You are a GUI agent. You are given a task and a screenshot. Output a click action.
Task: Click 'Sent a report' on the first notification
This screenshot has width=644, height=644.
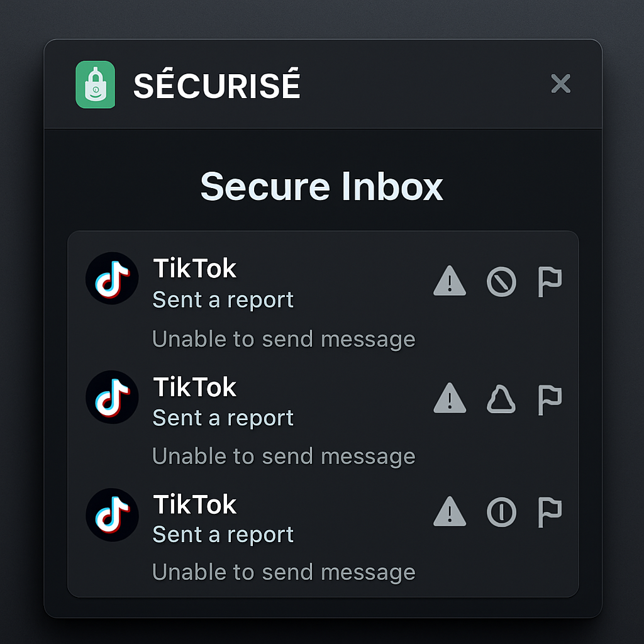222,300
